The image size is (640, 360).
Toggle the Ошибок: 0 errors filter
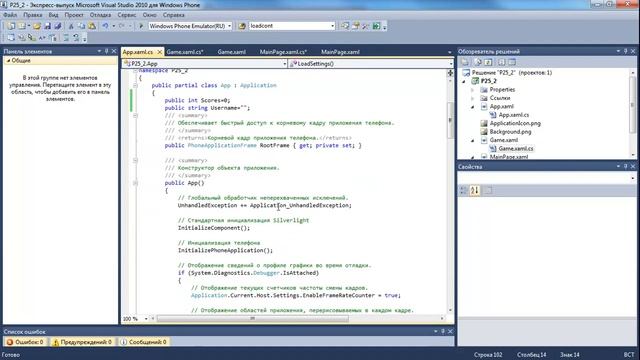point(25,342)
